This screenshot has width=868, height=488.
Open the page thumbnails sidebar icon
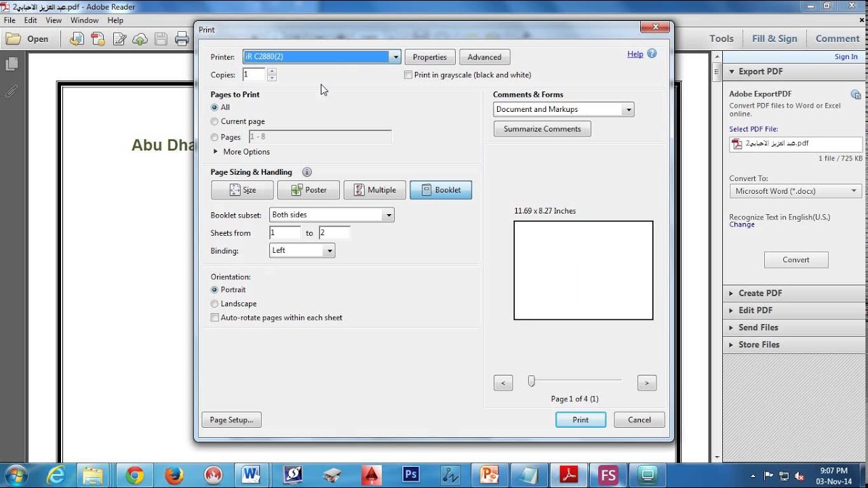coord(12,64)
